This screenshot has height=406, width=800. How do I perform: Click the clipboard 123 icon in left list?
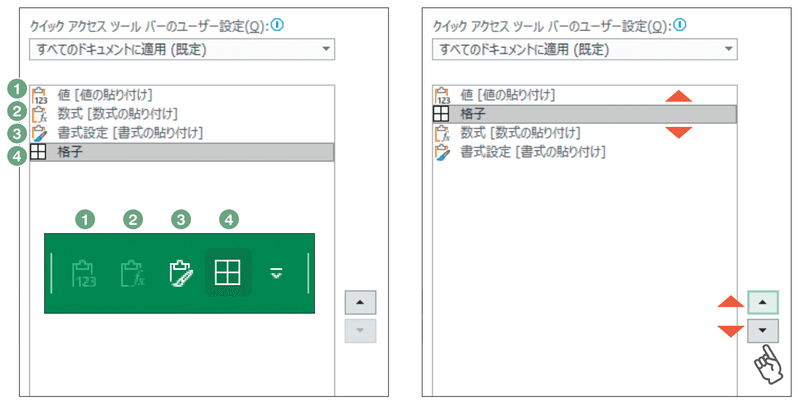click(39, 95)
